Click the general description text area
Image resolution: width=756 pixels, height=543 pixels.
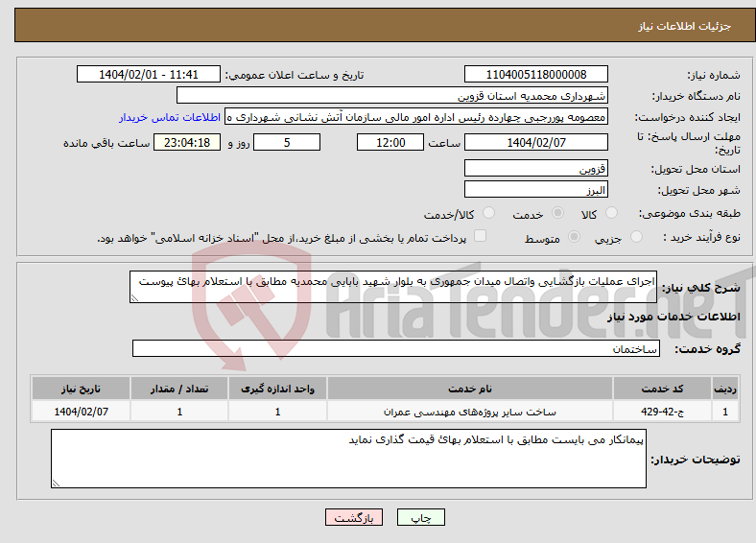click(393, 287)
